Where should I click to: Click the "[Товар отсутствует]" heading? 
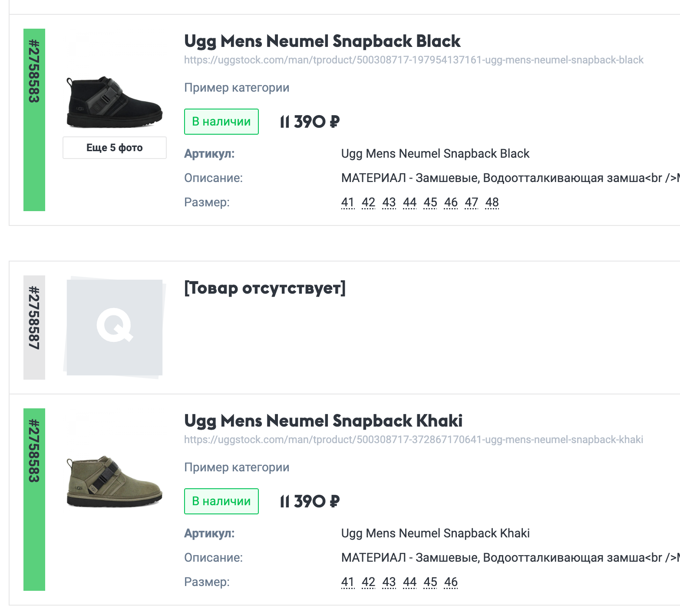pyautogui.click(x=265, y=288)
